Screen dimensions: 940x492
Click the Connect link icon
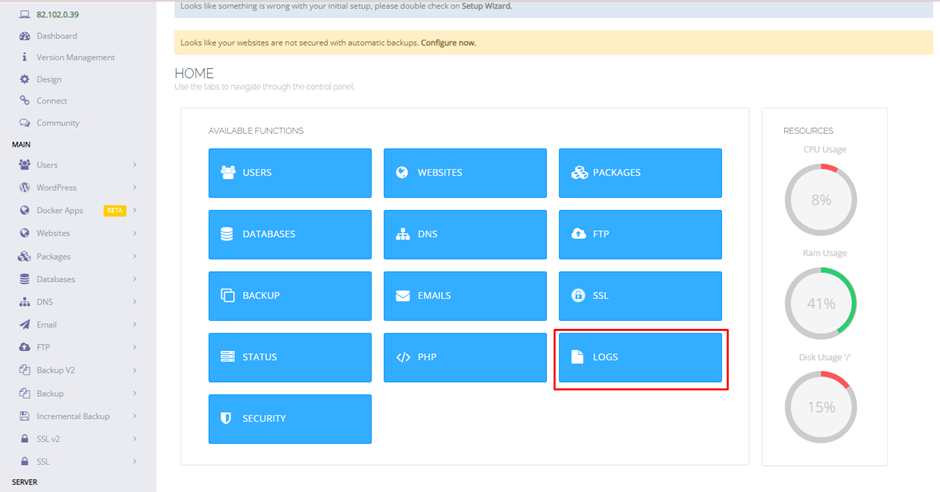[25, 101]
